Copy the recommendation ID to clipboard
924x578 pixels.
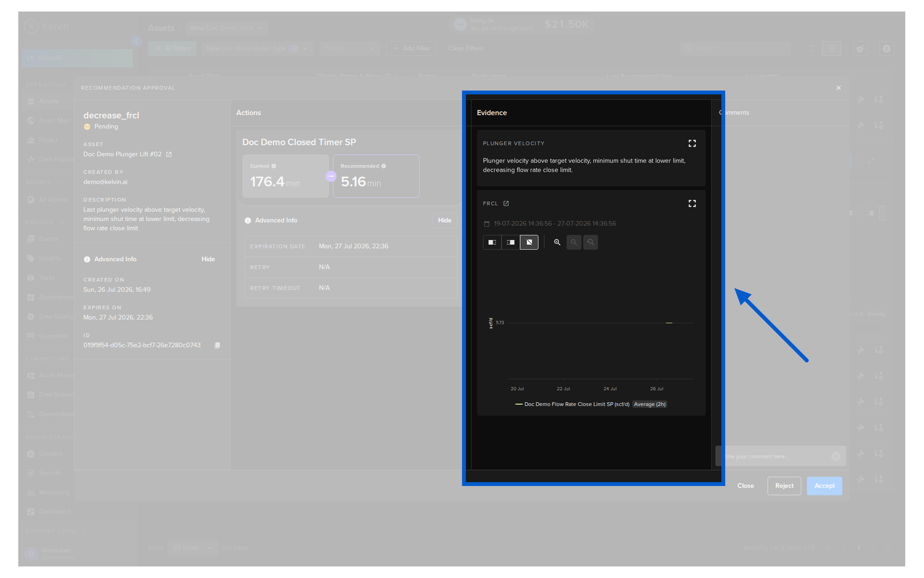[218, 345]
